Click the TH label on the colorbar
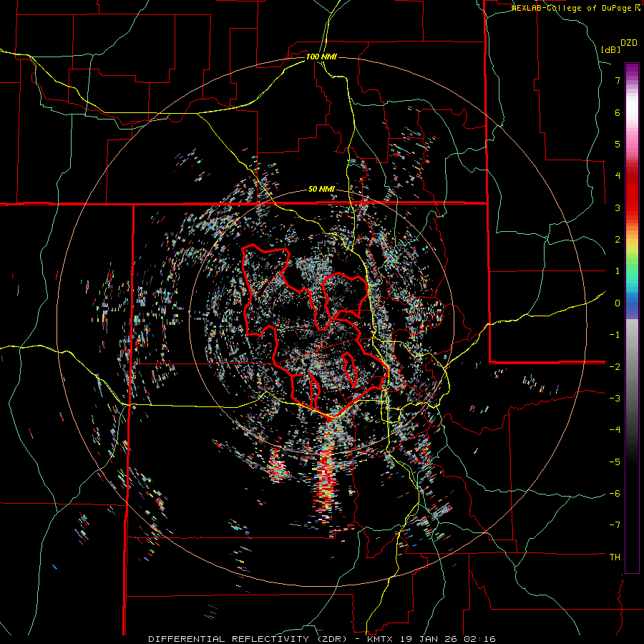Viewport: 644px width, 644px height. pos(615,557)
